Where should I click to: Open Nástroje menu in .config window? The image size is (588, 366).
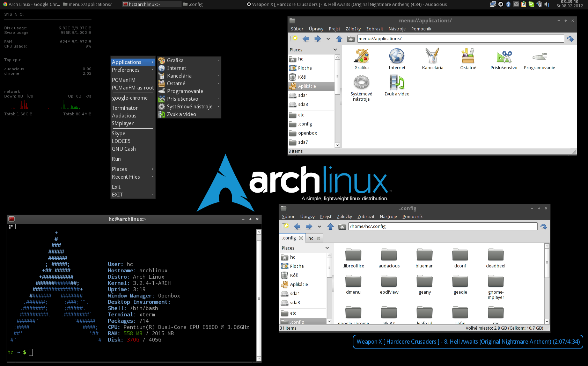click(388, 217)
